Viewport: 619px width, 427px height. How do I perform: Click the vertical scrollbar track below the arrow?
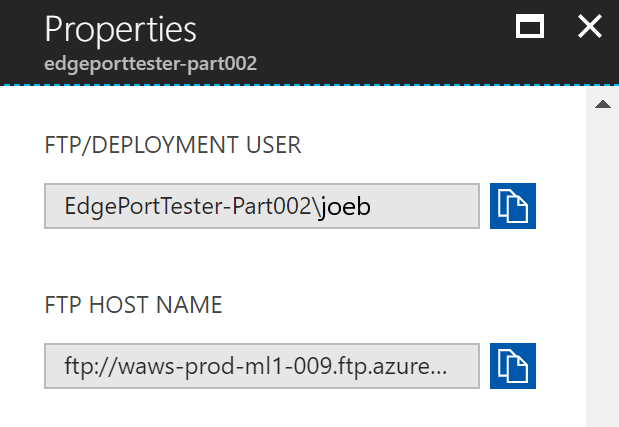[x=603, y=268]
